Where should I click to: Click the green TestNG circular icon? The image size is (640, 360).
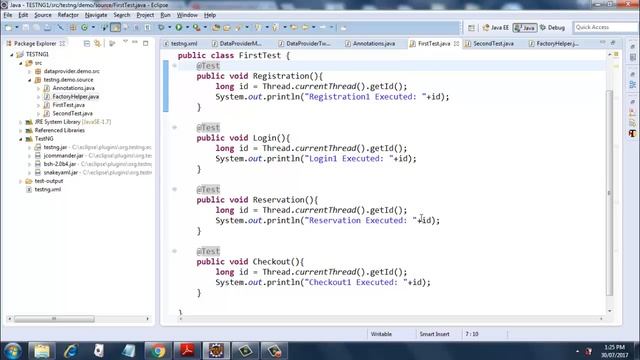[x=84, y=27]
